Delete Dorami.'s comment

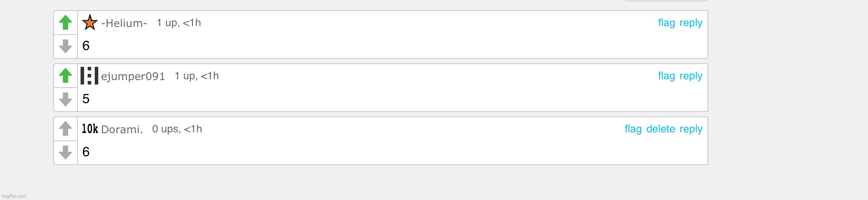(x=660, y=129)
